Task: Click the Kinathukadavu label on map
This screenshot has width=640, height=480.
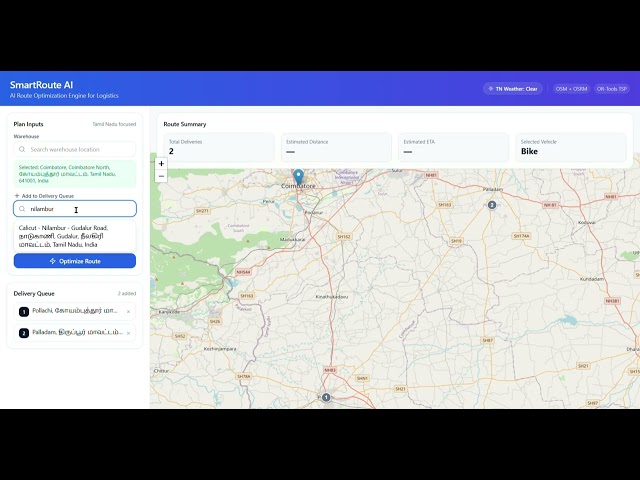Action: pyautogui.click(x=332, y=297)
